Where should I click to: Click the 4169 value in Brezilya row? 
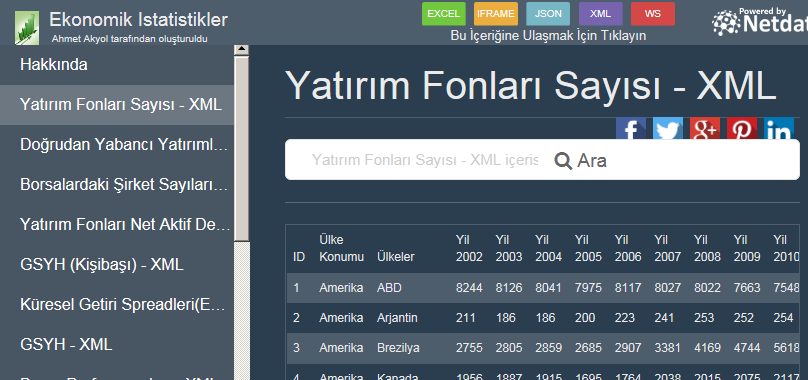coord(707,348)
